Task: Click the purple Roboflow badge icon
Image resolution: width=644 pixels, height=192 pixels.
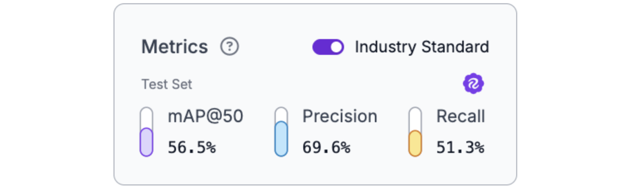Action: (473, 84)
